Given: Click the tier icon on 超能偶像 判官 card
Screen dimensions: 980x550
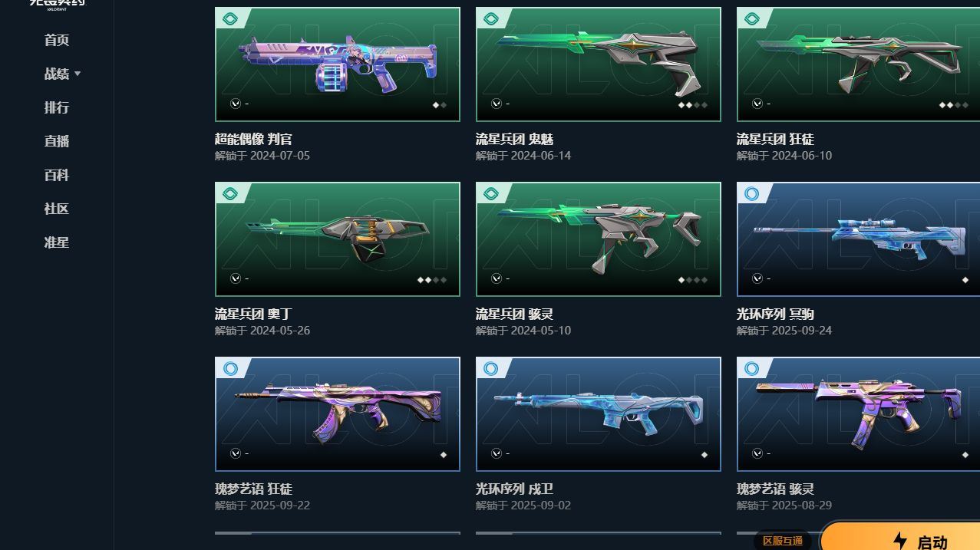Looking at the screenshot, I should click(x=229, y=19).
